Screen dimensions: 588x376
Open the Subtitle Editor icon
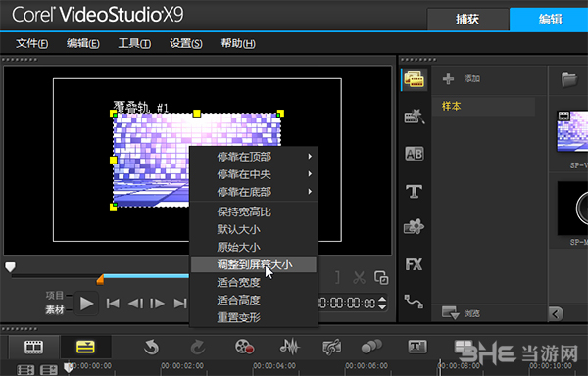click(x=417, y=346)
